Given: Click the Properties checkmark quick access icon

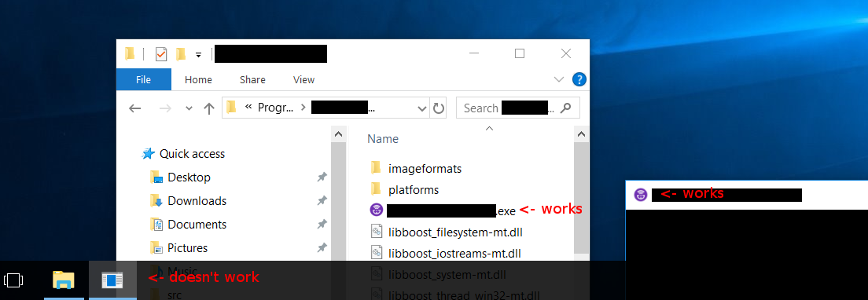Looking at the screenshot, I should pyautogui.click(x=161, y=54).
